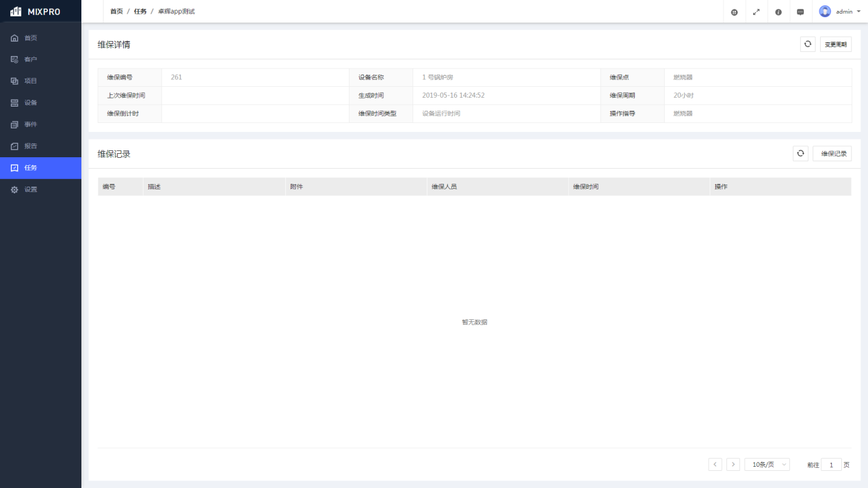The width and height of the screenshot is (868, 488).
Task: Open 报告 from the sidebar menu
Action: pos(31,146)
